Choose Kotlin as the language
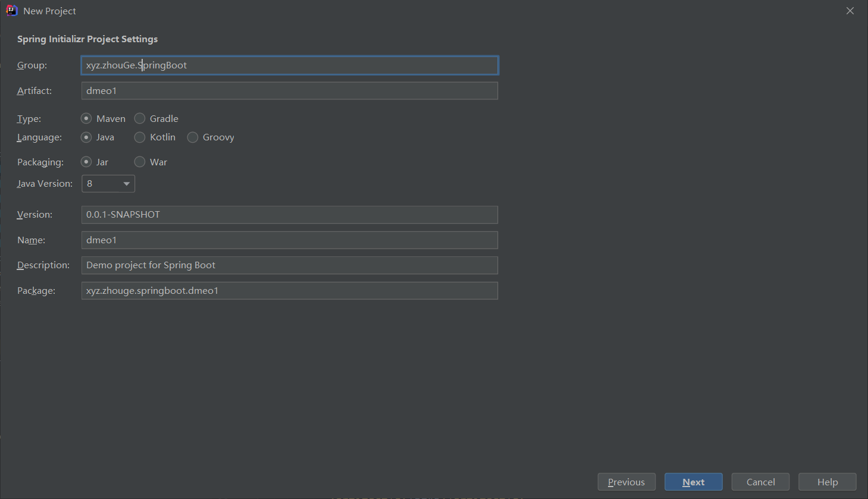The image size is (868, 499). pos(140,137)
